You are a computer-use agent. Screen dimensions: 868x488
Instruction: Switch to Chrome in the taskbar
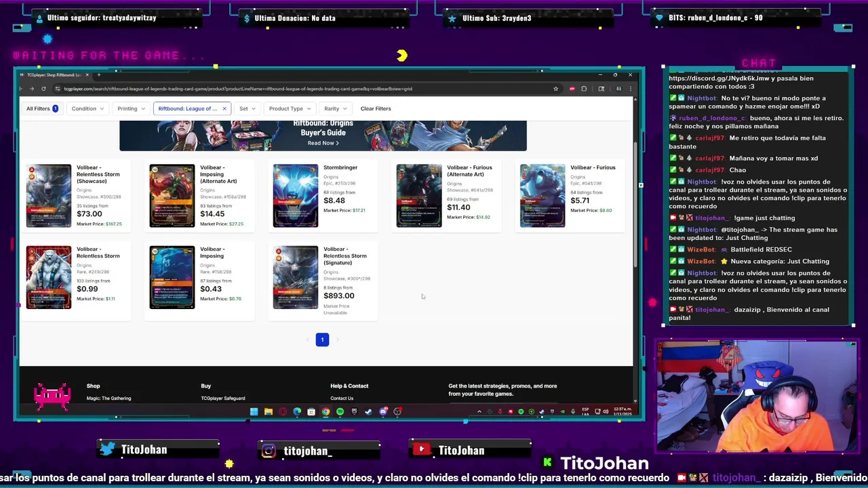point(325,411)
